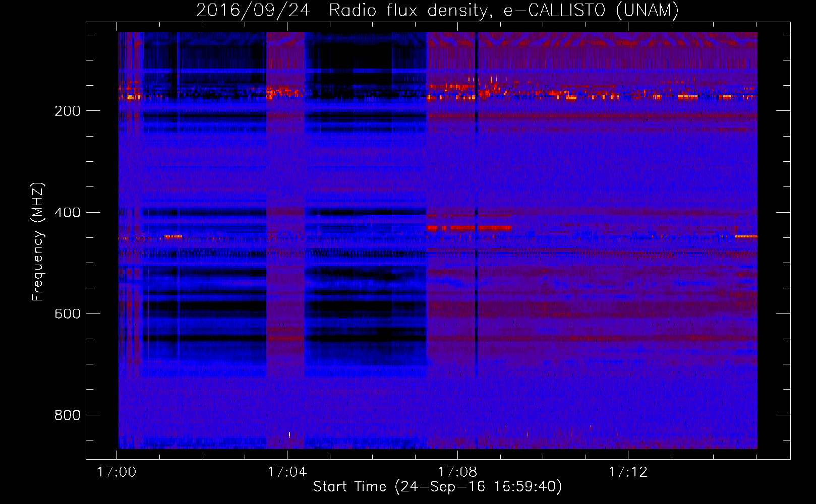This screenshot has height=504, width=816.
Task: Click the 400 frequency tick label
Action: tap(68, 212)
